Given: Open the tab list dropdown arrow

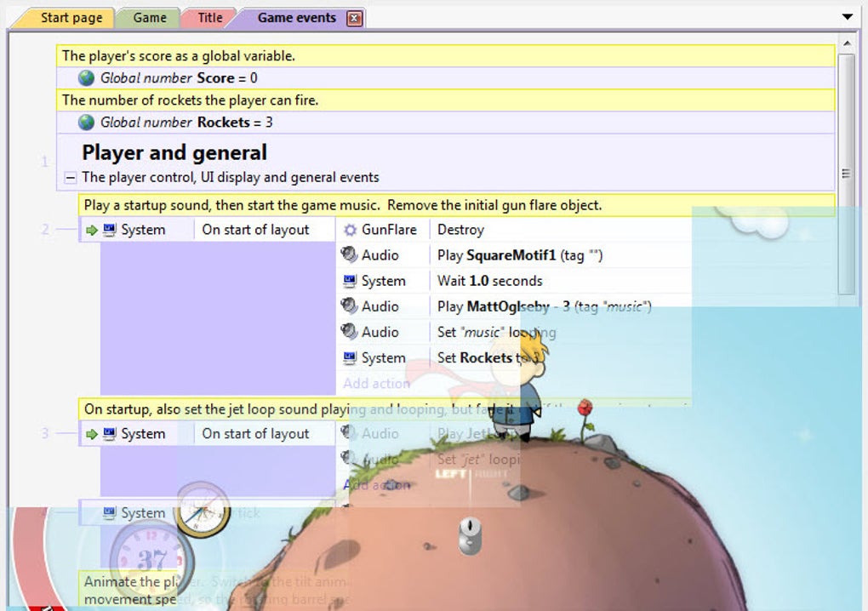Looking at the screenshot, I should tap(847, 17).
